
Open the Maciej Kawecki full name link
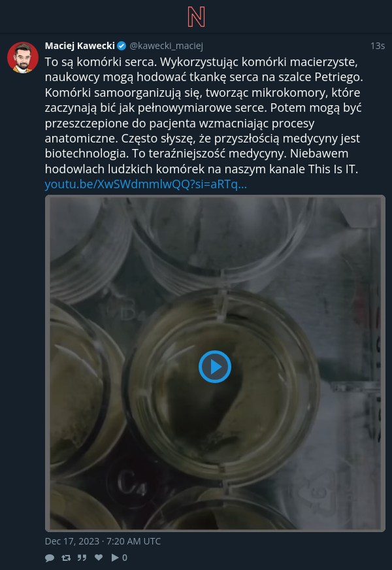tap(80, 46)
